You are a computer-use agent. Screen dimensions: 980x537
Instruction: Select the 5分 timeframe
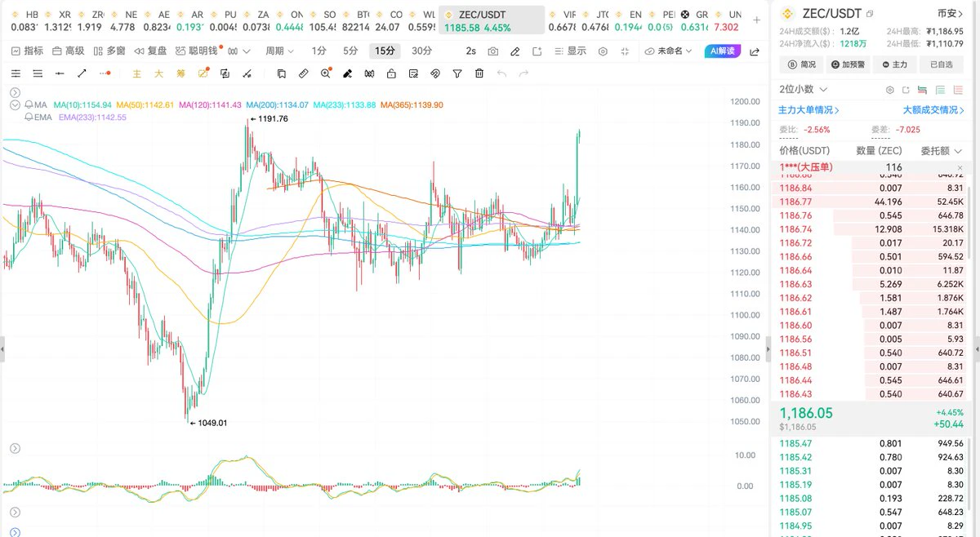pos(350,51)
